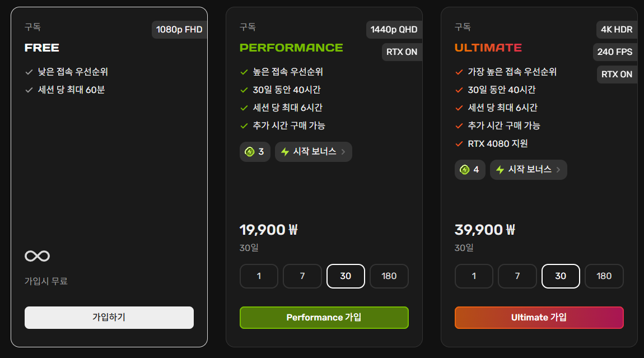The image size is (644, 358).
Task: Expand the Performance 시작 보너스 chevron
Action: [343, 152]
